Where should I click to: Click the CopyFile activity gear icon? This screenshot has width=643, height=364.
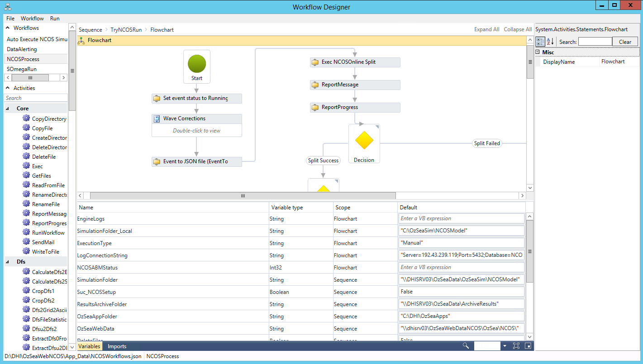click(26, 128)
